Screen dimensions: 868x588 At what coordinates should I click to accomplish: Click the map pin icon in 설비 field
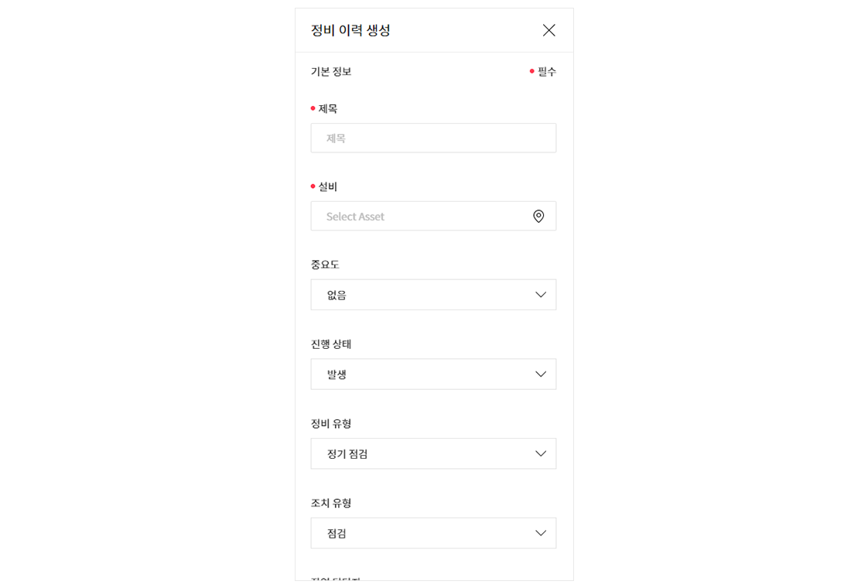coord(538,216)
